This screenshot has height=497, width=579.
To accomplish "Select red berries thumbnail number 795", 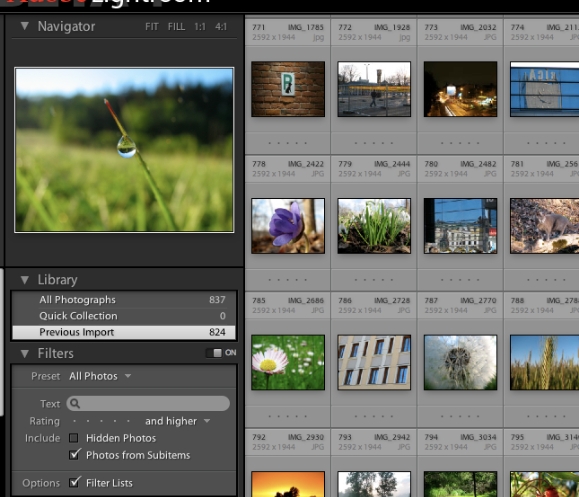I will [x=545, y=484].
